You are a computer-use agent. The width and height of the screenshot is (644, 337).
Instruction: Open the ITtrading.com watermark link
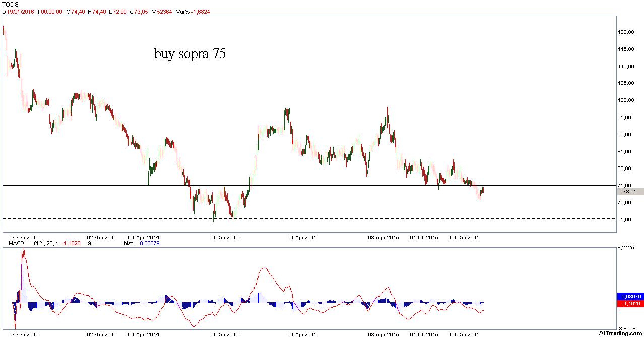(620, 333)
